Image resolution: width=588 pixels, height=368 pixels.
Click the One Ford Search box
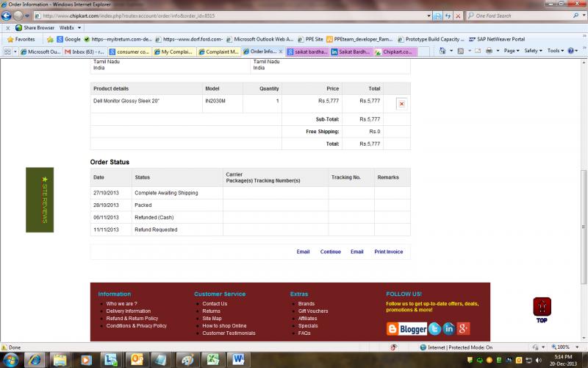pyautogui.click(x=520, y=15)
